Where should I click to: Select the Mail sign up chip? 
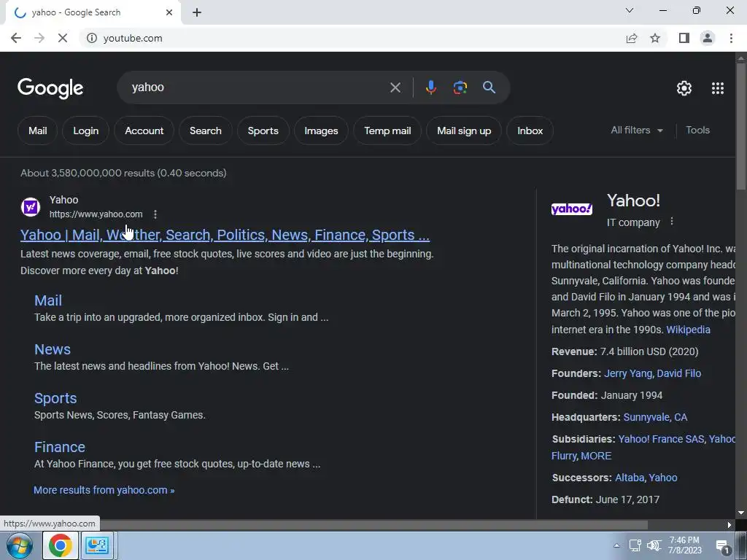464,131
